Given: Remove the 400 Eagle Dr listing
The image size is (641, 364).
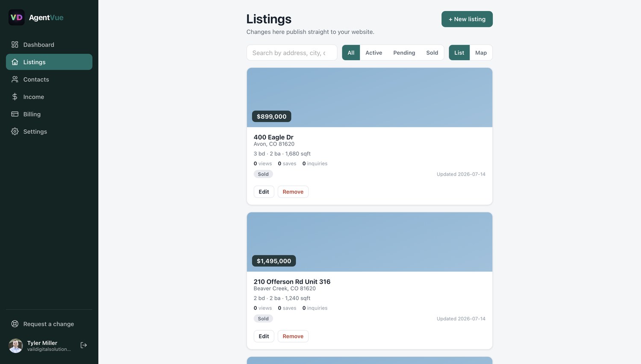Looking at the screenshot, I should 293,192.
